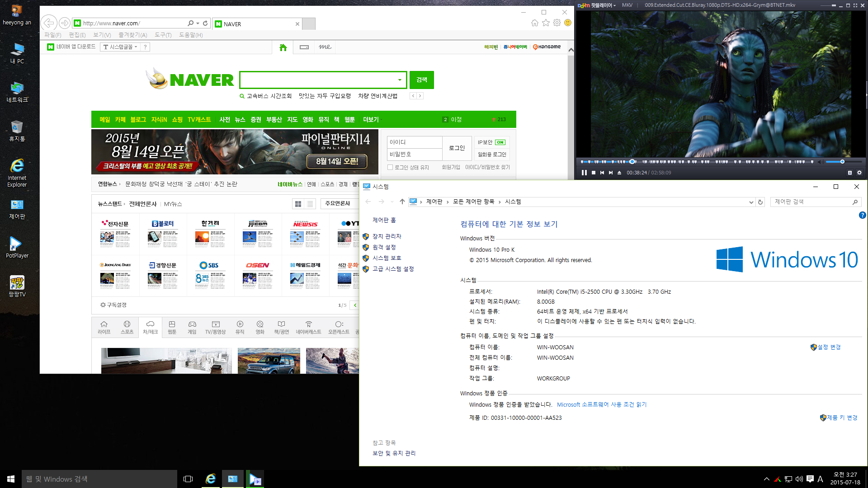
Task: Open Task View on taskbar
Action: (x=188, y=479)
